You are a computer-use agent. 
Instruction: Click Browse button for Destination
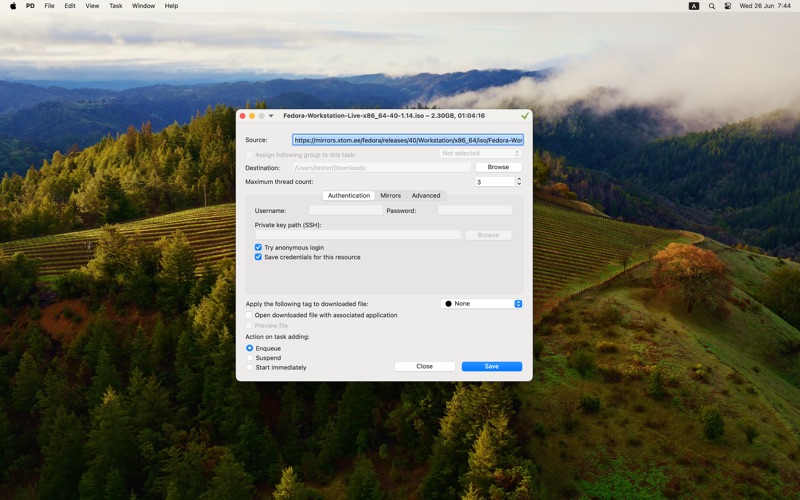coord(498,167)
